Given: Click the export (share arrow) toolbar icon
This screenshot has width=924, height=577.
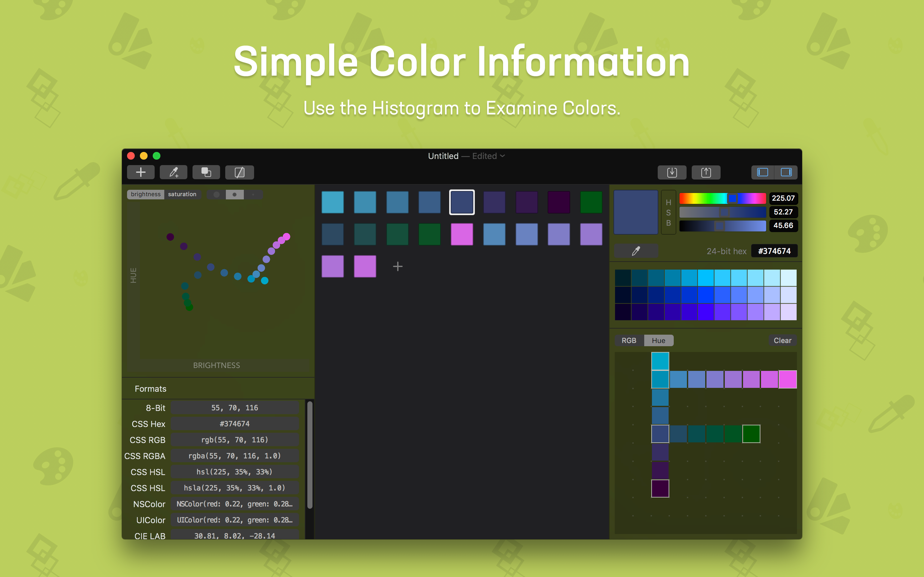Looking at the screenshot, I should (706, 172).
